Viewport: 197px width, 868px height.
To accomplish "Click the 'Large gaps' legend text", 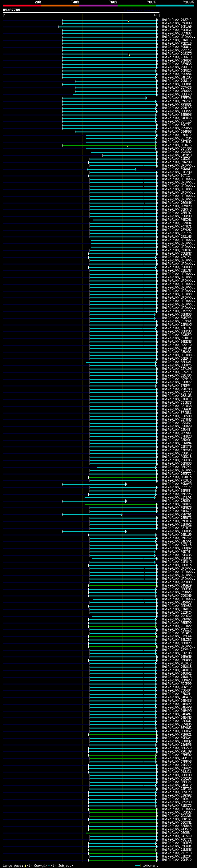I will [13, 865].
